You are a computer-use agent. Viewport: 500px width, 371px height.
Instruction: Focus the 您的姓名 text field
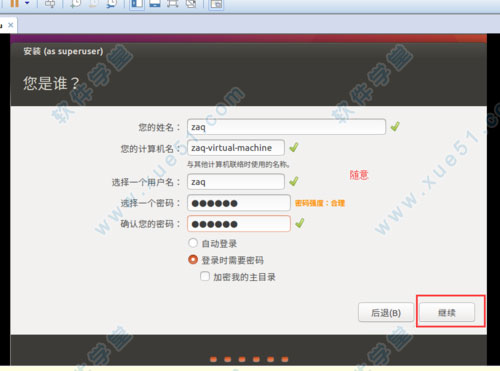[x=286, y=127]
